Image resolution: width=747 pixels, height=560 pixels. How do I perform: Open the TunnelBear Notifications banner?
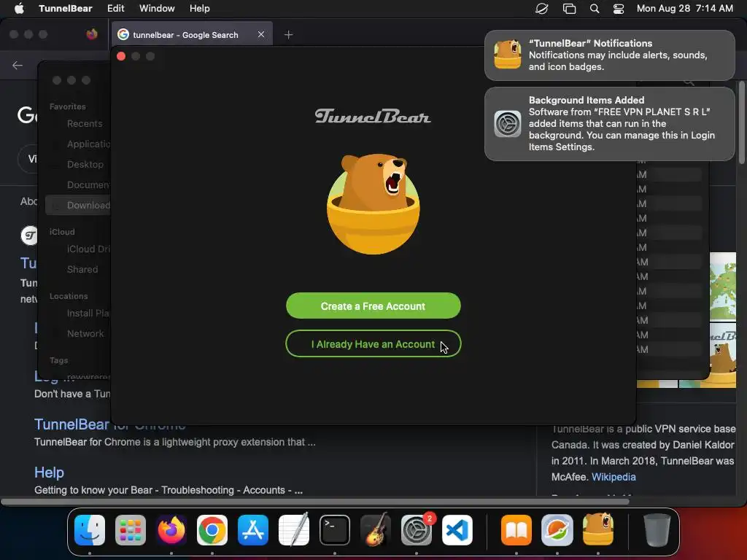pyautogui.click(x=609, y=55)
